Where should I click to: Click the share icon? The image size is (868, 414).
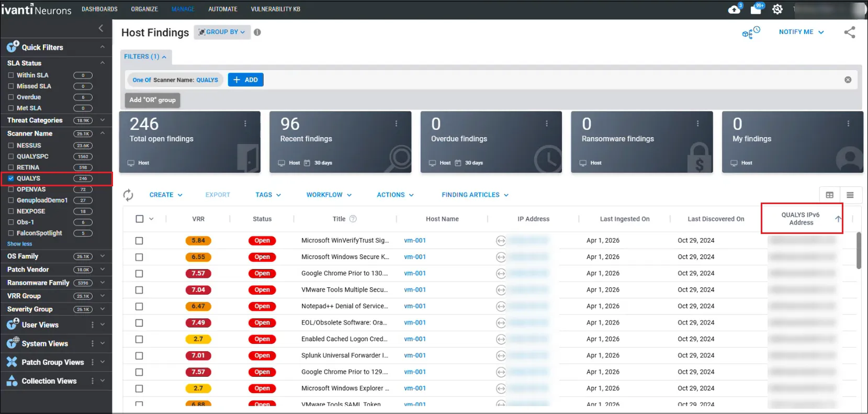850,32
